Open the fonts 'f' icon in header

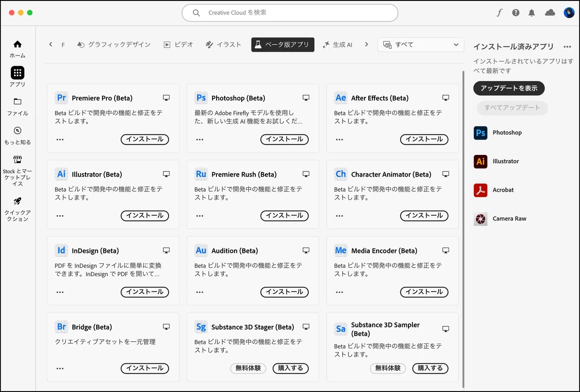coord(499,13)
